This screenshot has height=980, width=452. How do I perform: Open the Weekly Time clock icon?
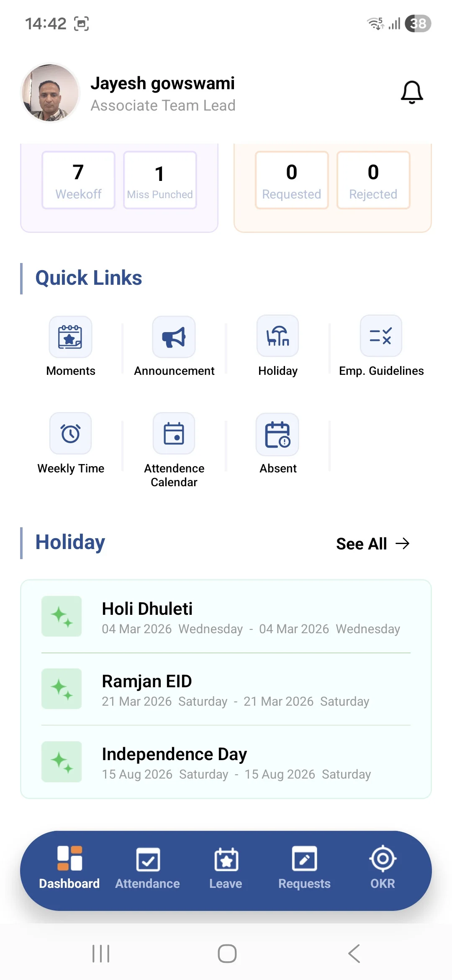(70, 433)
